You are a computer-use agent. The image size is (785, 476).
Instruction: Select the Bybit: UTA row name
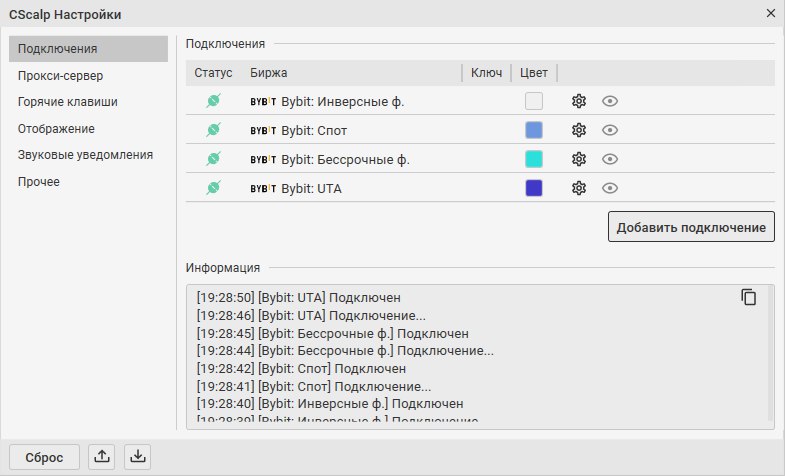pos(311,189)
